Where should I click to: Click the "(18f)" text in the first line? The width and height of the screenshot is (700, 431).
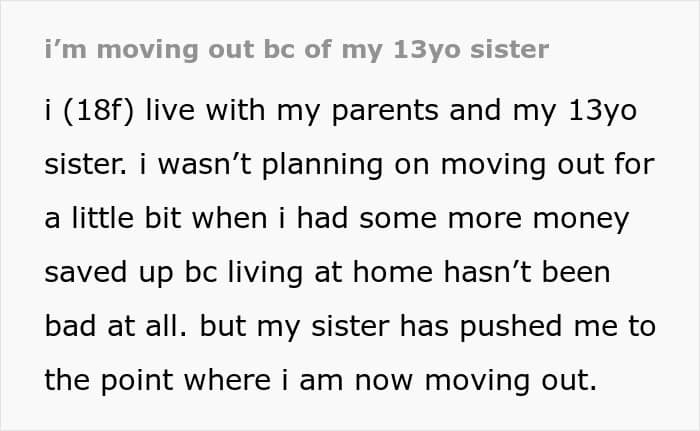98,110
